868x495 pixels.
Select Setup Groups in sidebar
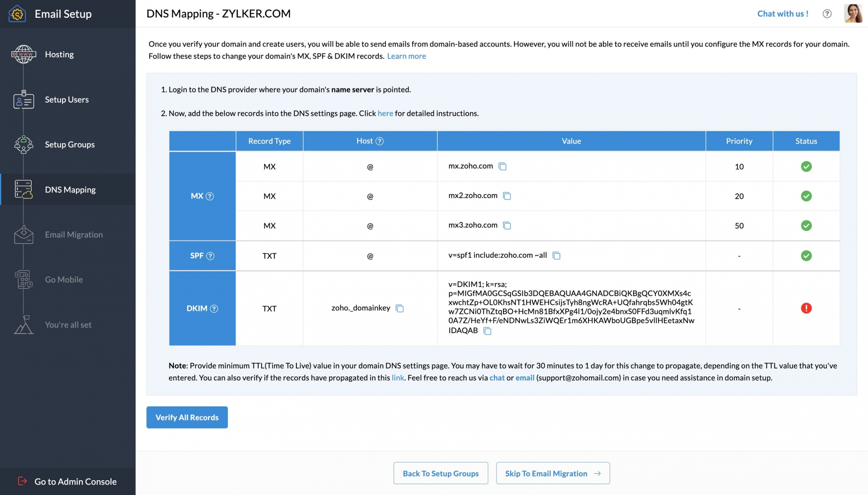(x=69, y=145)
